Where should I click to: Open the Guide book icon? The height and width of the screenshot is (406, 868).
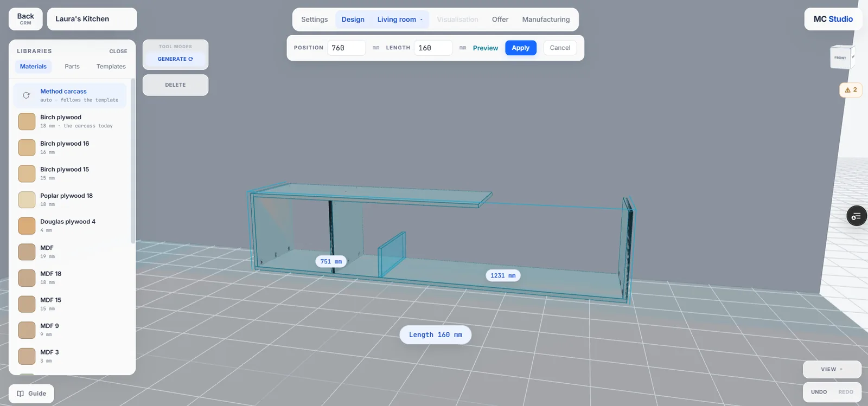tap(21, 394)
